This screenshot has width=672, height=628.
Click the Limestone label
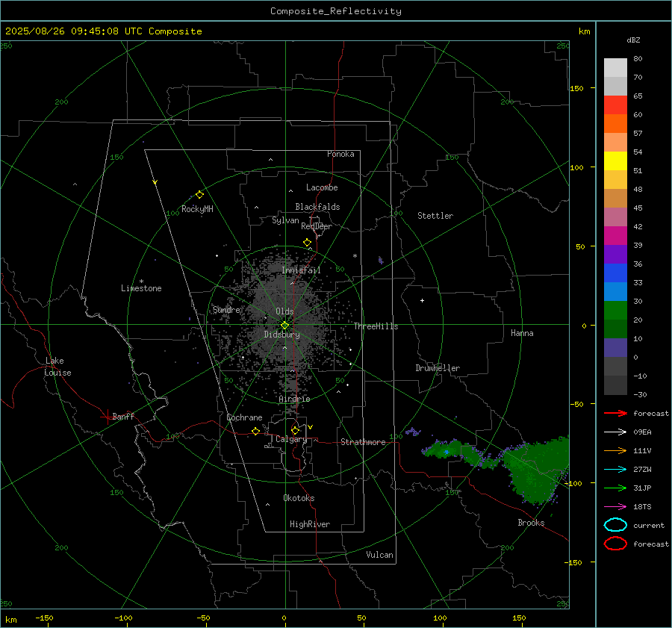click(x=141, y=288)
